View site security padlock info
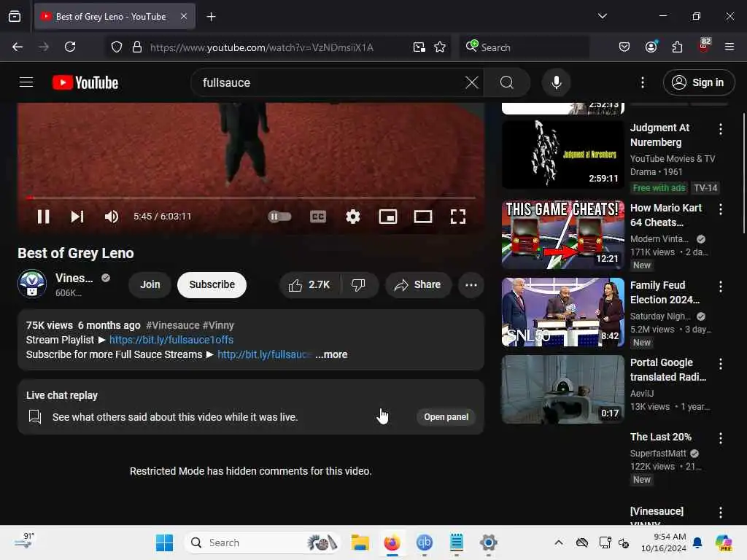The height and width of the screenshot is (560, 747). click(137, 47)
